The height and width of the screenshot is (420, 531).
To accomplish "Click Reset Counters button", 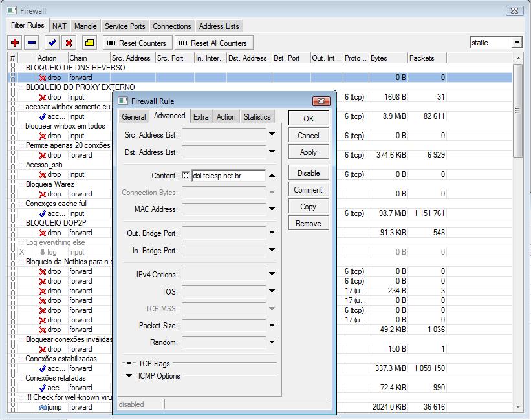I will [x=136, y=43].
